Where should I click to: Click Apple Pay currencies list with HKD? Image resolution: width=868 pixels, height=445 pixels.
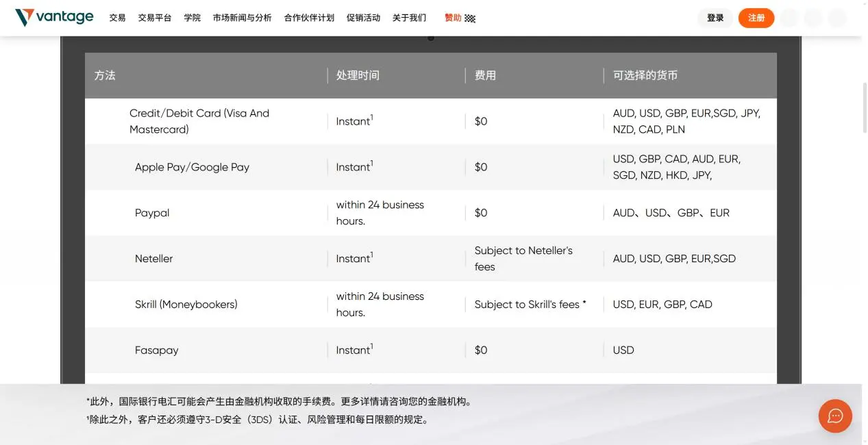tap(677, 167)
